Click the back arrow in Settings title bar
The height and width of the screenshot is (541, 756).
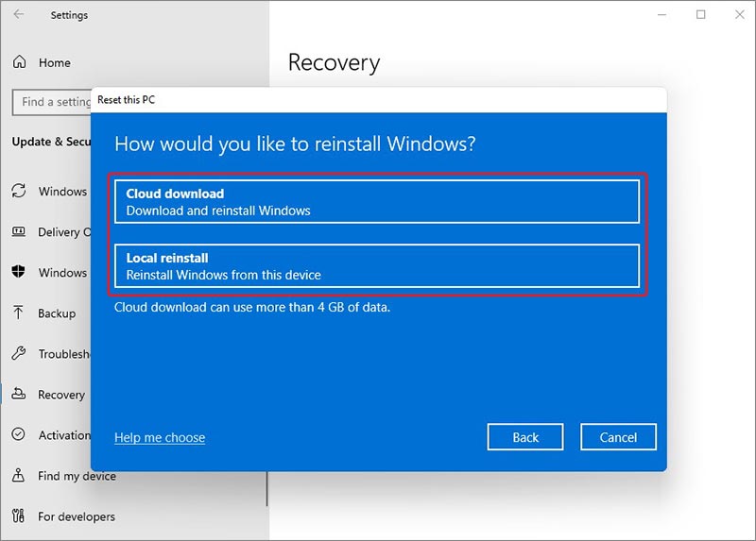(19, 14)
